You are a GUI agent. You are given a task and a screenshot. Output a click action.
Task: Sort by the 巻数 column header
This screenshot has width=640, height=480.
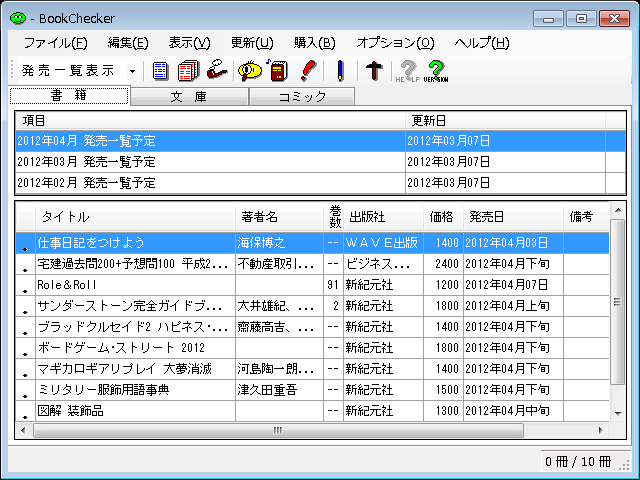[x=333, y=217]
